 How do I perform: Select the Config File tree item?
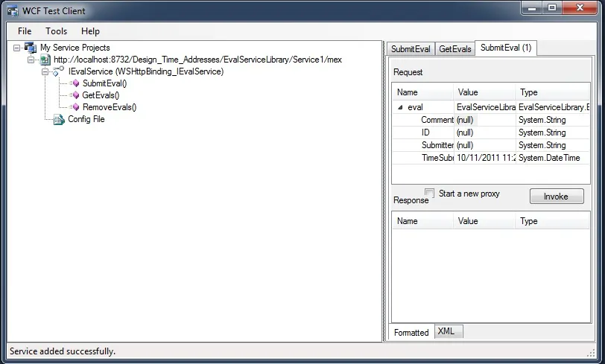click(x=86, y=119)
